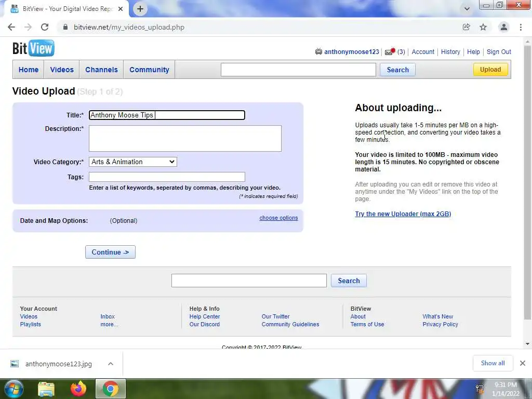Open File Explorer from the taskbar
Viewport: 532px width, 399px height.
(46, 389)
